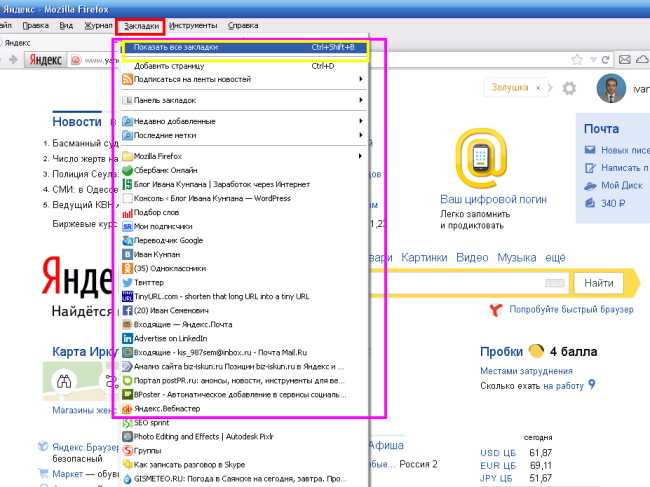Open the Правка menu
The image size is (650, 487).
point(35,26)
